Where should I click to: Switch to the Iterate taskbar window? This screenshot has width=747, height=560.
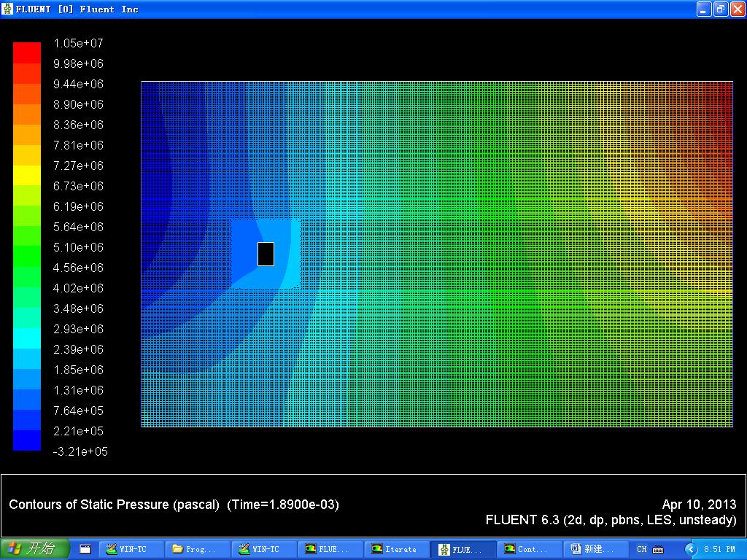click(x=397, y=549)
